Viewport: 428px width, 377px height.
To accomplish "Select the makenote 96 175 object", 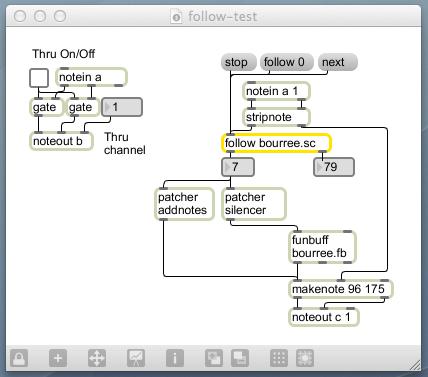I will 341,289.
